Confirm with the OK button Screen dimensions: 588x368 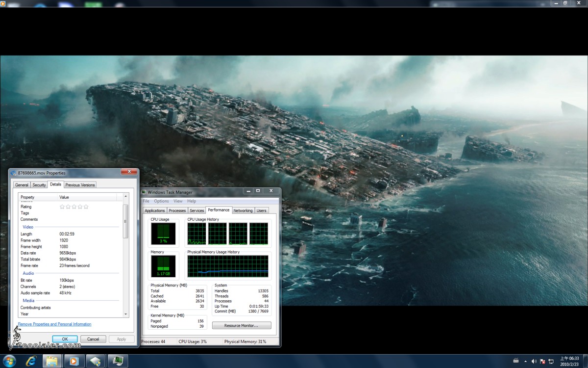[x=65, y=339]
